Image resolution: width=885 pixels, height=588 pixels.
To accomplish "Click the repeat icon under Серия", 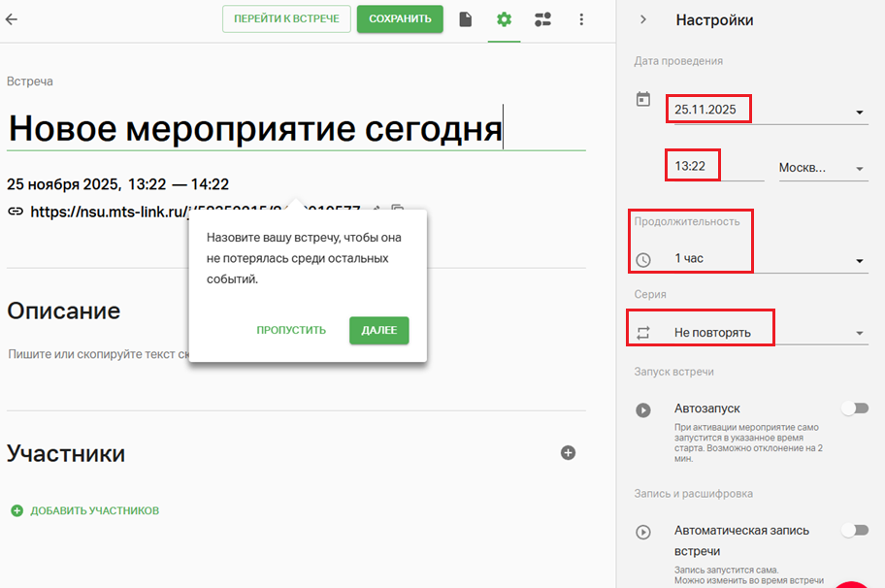I will click(642, 333).
